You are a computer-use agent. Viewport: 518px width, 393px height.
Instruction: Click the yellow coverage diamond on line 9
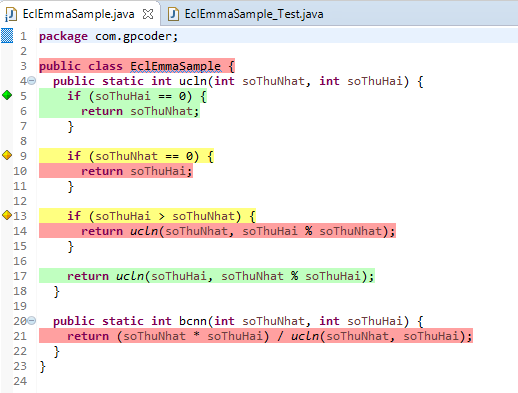[7, 155]
